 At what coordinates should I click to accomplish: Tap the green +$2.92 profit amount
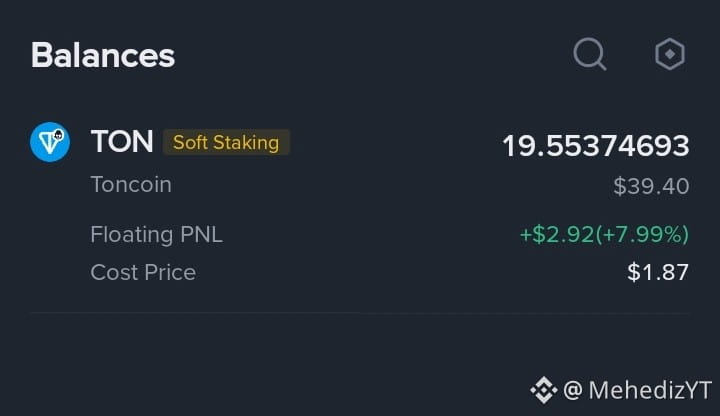pos(557,234)
